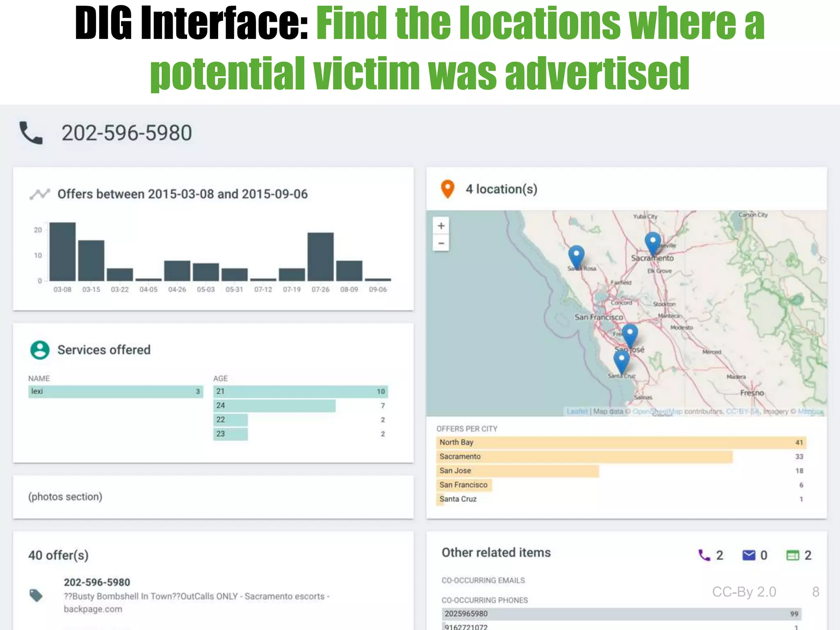
Task: Select the age 21 filter bar
Action: (x=300, y=391)
